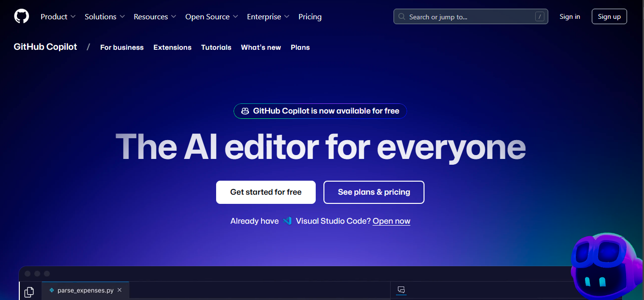This screenshot has width=644, height=300.
Task: Select the parse_expenses.py editor tab
Action: 86,290
